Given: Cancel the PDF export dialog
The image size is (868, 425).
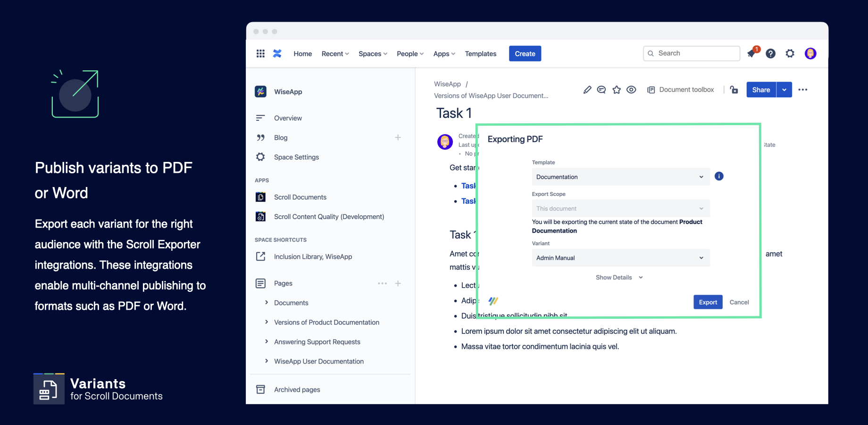Looking at the screenshot, I should coord(739,302).
